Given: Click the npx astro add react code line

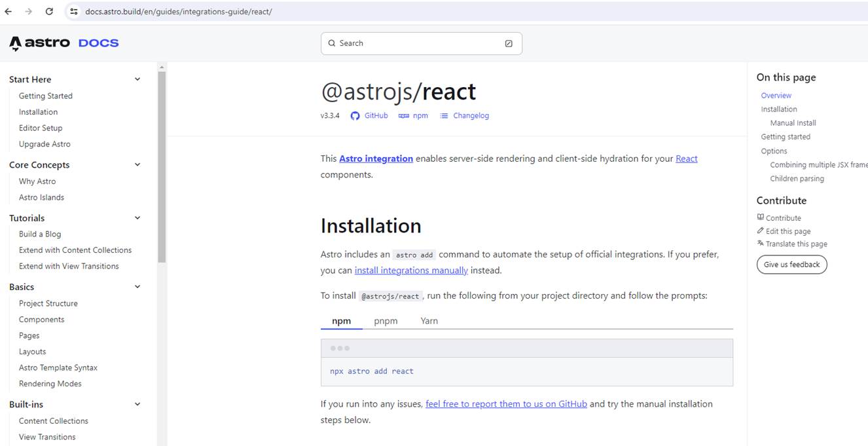Looking at the screenshot, I should coord(372,371).
